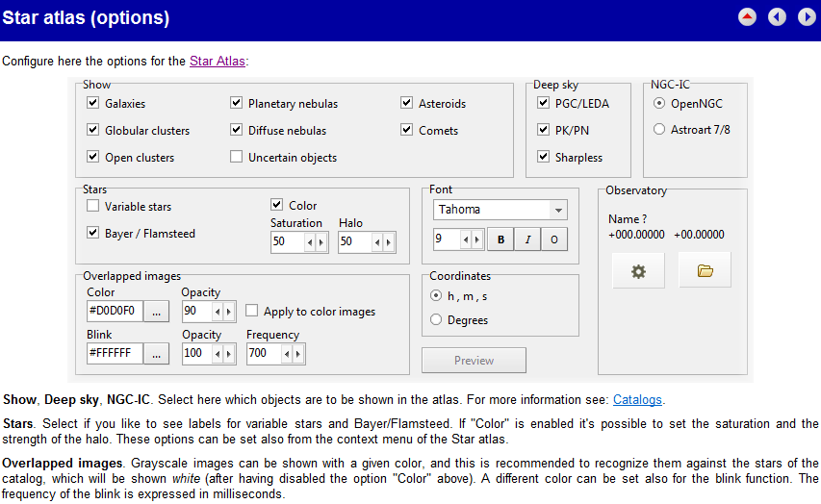Select h, m, s coordinates option

point(436,295)
